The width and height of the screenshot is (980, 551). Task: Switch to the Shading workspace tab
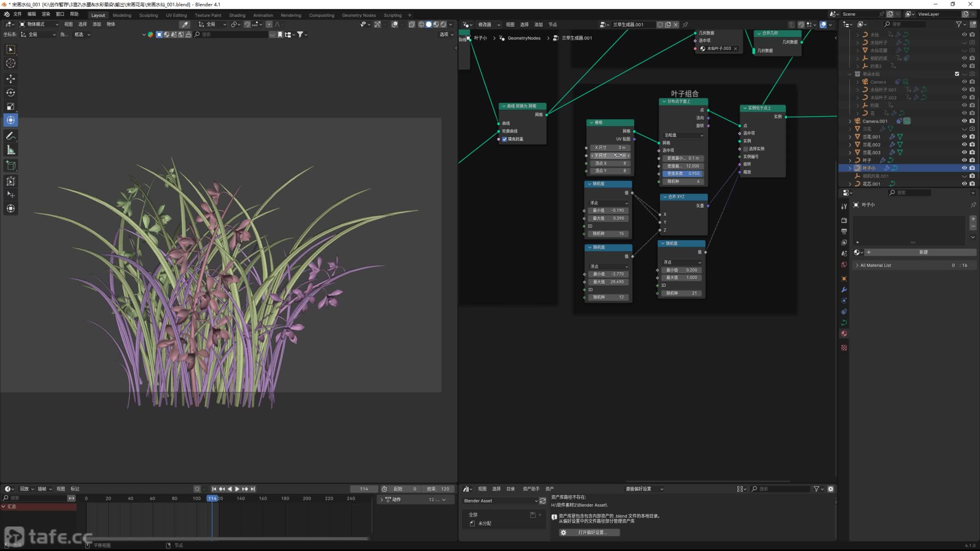coord(237,15)
